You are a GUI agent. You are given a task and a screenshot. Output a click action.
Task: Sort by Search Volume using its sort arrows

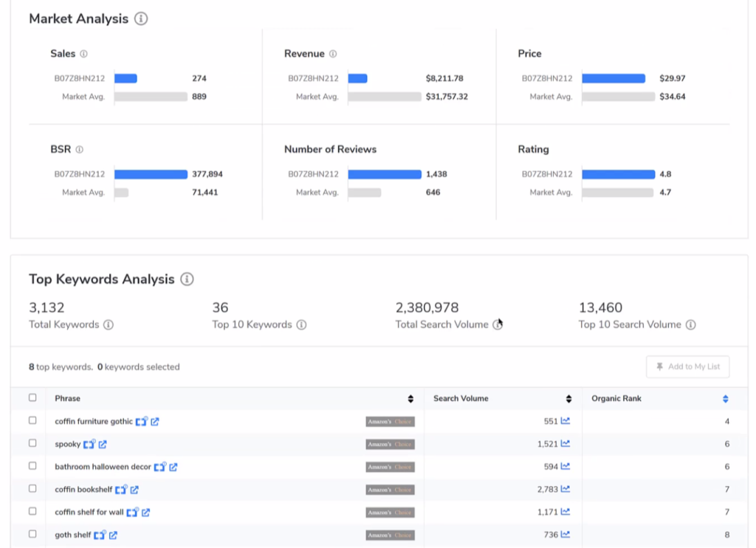pos(568,399)
